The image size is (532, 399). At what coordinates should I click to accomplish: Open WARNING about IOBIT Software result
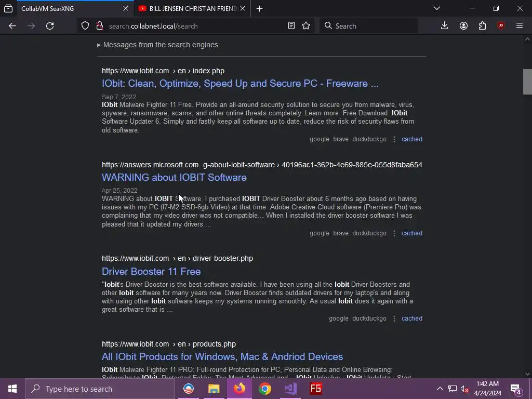pos(174,178)
